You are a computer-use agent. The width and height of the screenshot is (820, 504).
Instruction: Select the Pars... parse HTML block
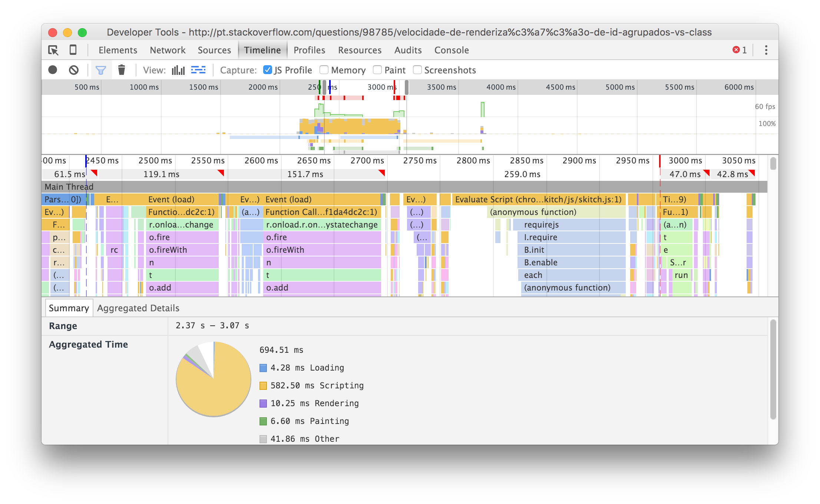click(x=63, y=199)
